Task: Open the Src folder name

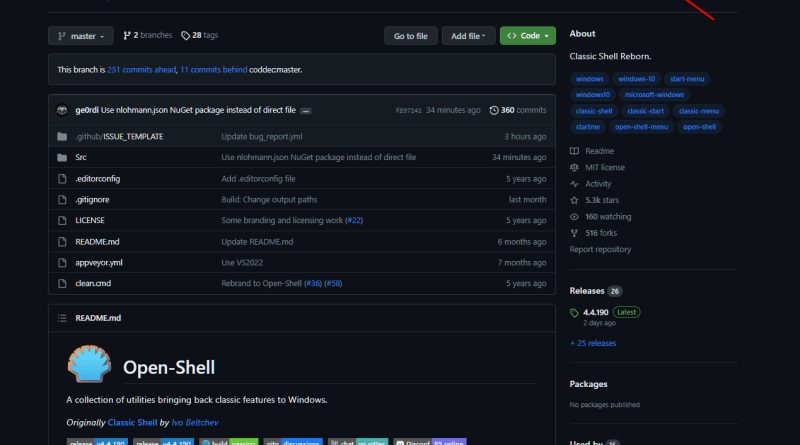Action: [81, 157]
